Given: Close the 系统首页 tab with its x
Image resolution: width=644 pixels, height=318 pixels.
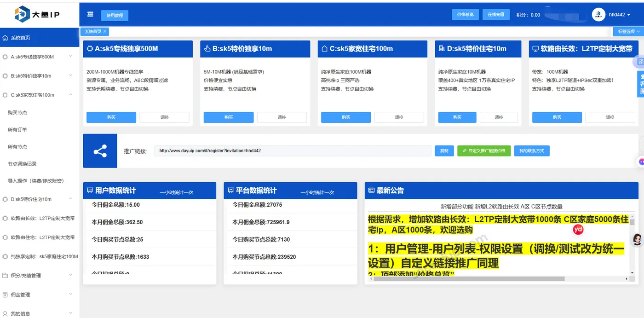Looking at the screenshot, I should coord(105,31).
